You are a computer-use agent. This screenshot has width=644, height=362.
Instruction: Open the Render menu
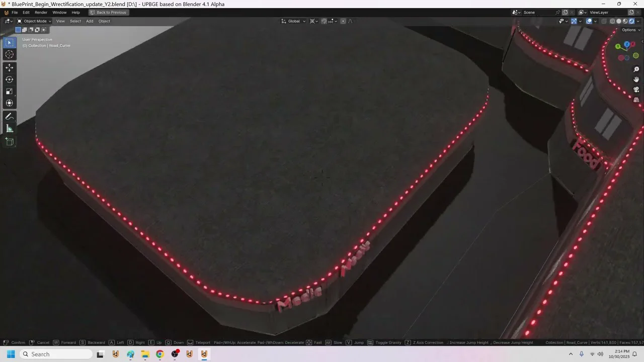click(x=41, y=12)
